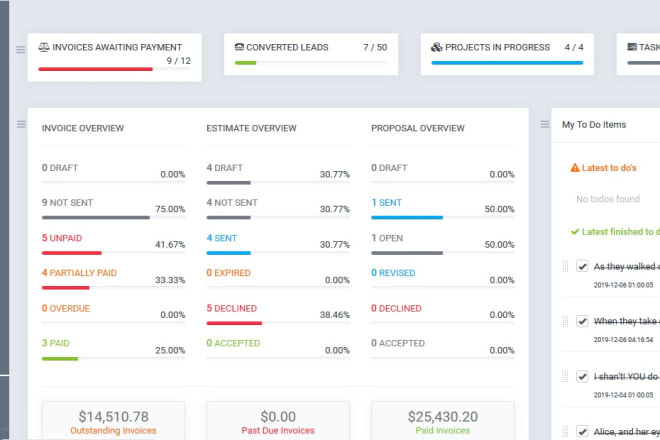The image size is (660, 440).
Task: Click the '38.46%' Declined percentage
Action: (335, 315)
